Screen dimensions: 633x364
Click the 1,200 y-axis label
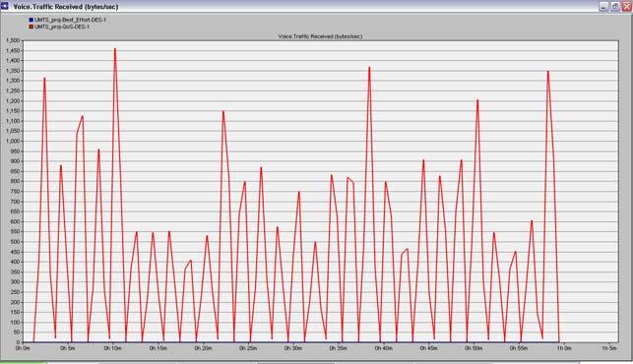(x=13, y=101)
